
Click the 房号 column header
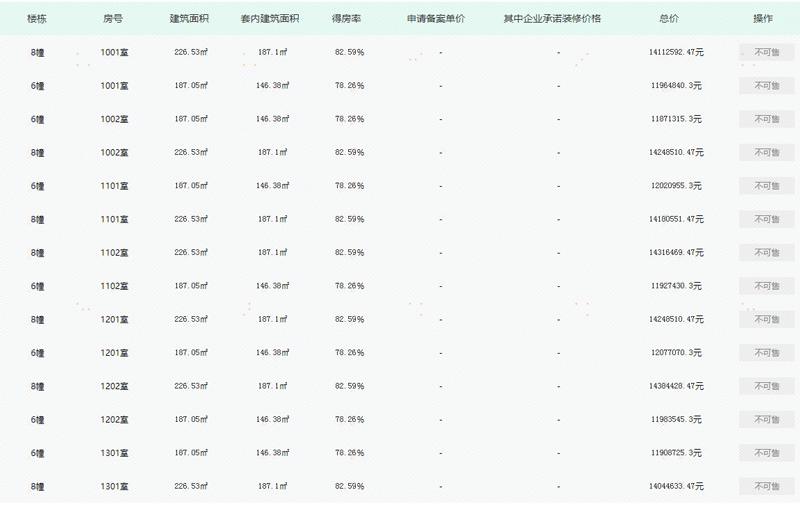tap(113, 19)
